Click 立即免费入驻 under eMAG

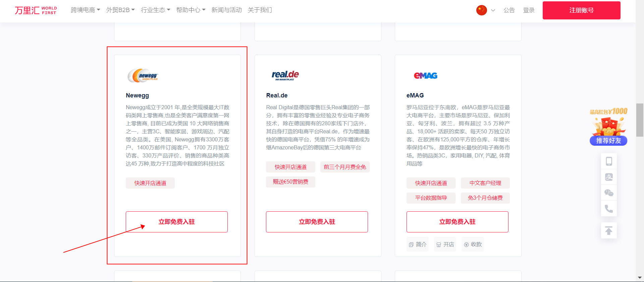pyautogui.click(x=458, y=222)
